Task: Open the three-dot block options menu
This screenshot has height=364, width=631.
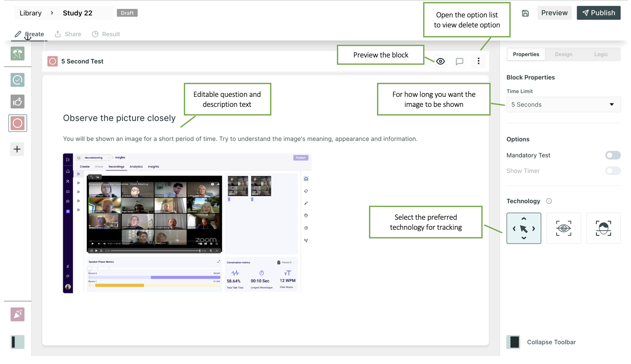Action: (x=479, y=61)
